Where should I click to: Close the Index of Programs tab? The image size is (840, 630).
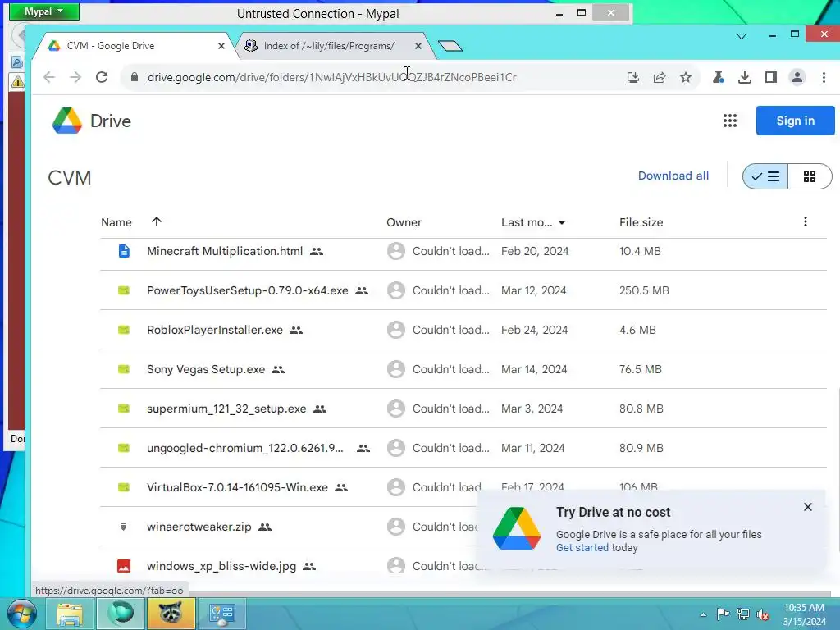point(418,46)
